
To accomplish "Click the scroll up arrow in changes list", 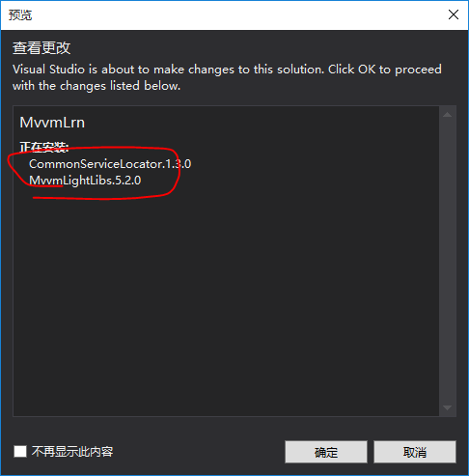I will [447, 115].
